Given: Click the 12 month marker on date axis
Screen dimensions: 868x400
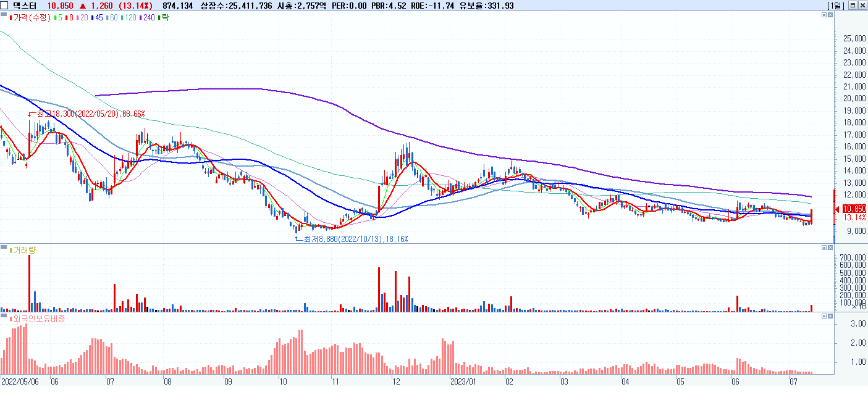Looking at the screenshot, I should (395, 381).
